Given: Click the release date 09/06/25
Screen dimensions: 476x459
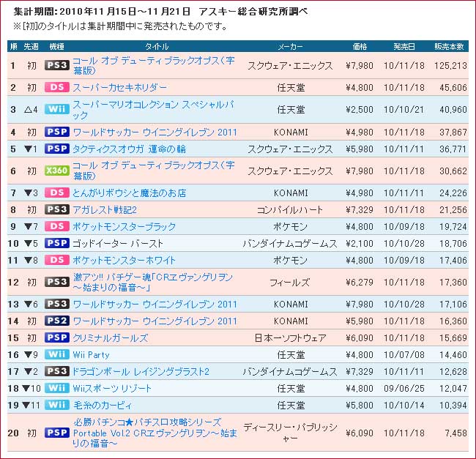Looking at the screenshot, I should 404,388.
